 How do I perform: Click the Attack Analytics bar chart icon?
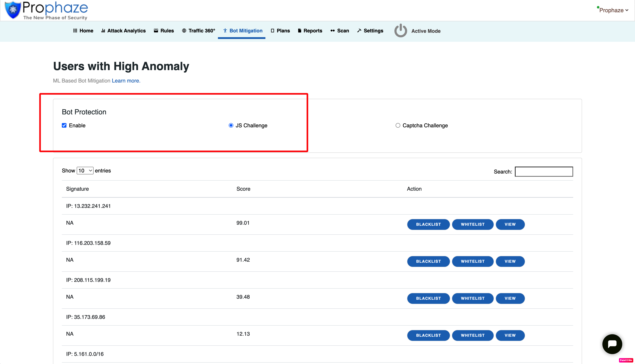click(103, 30)
